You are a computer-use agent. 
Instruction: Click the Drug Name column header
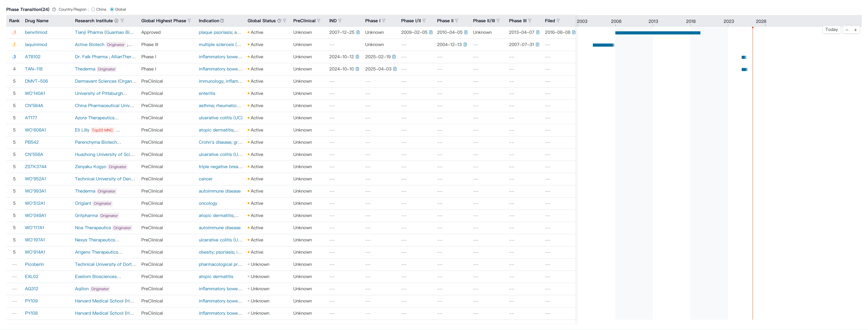[37, 21]
